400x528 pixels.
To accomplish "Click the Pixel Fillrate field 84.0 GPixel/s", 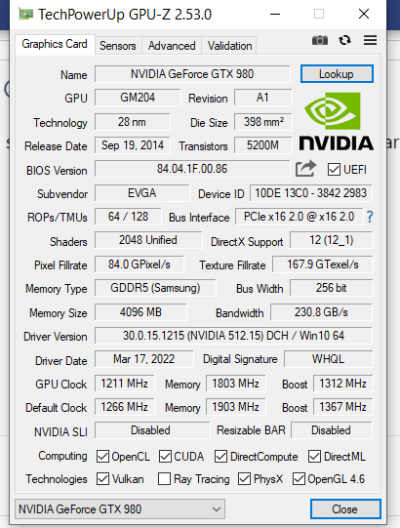I will click(x=139, y=264).
